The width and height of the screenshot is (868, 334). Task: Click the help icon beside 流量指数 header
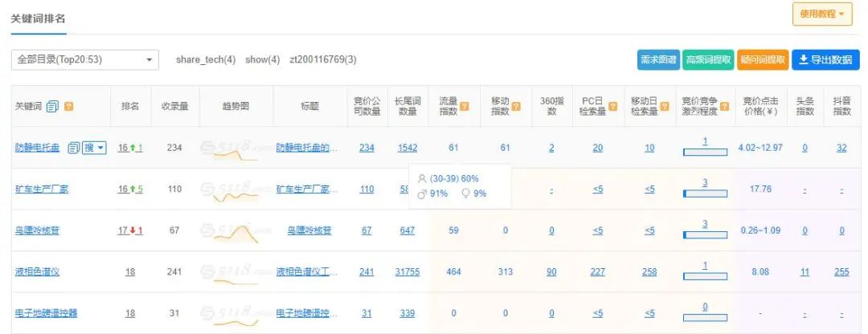pyautogui.click(x=465, y=106)
